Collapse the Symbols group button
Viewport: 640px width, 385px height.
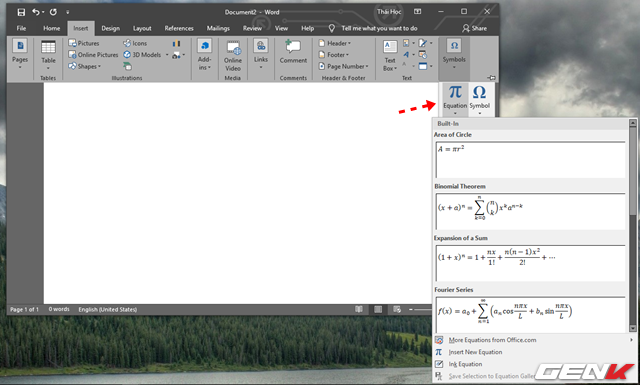pos(454,54)
